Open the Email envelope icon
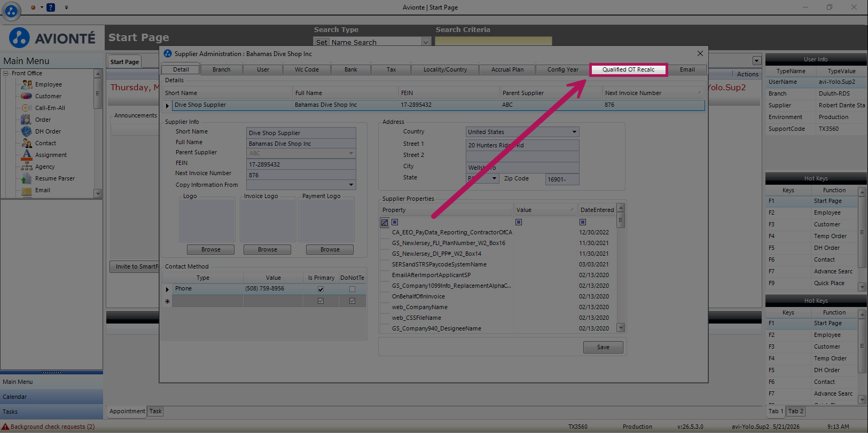Viewport: 868px width, 433px height. pyautogui.click(x=27, y=190)
